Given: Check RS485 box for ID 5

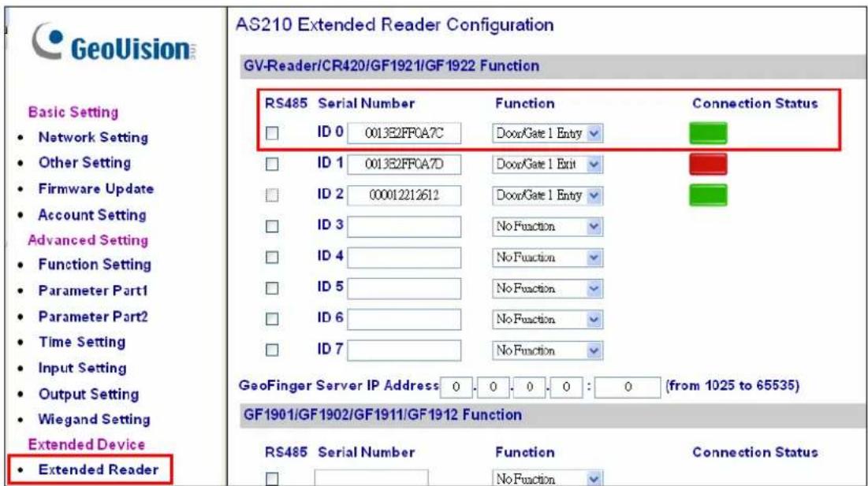Looking at the screenshot, I should (x=272, y=288).
